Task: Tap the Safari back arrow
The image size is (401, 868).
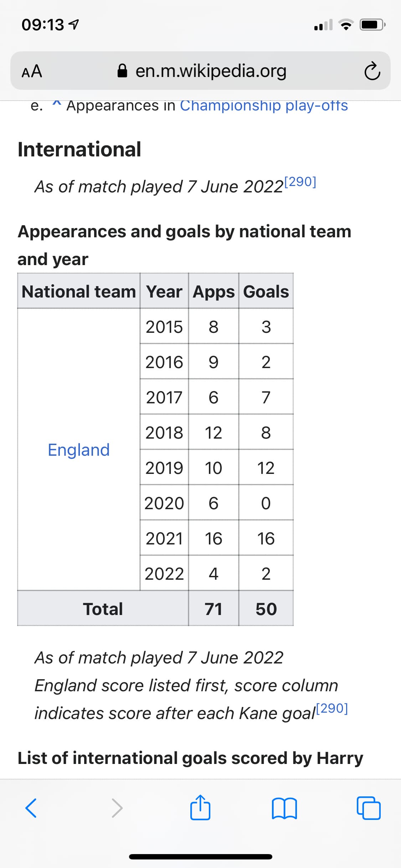Action: point(31,807)
